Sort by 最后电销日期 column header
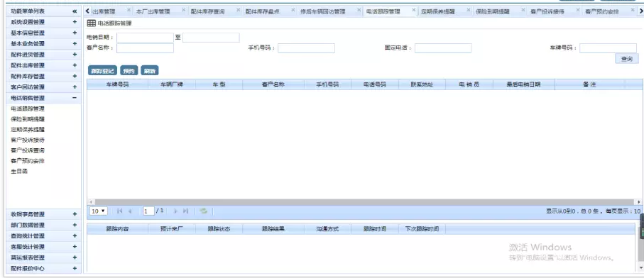 [x=523, y=84]
